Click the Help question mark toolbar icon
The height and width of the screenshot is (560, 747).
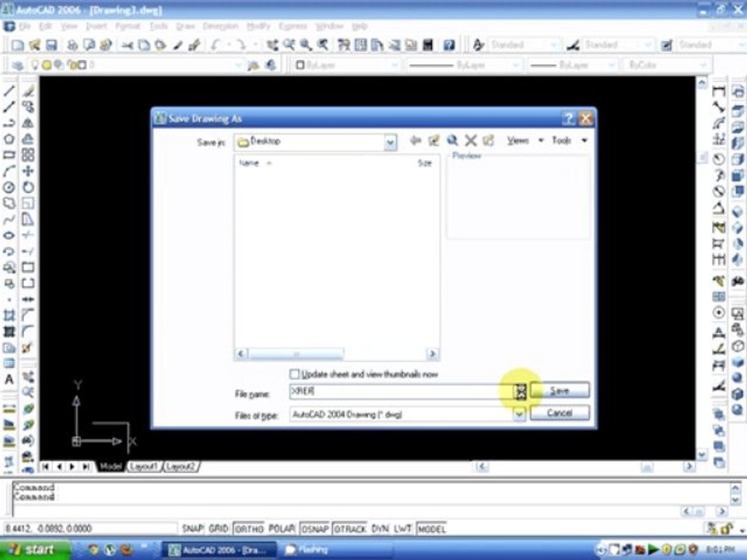pos(449,45)
